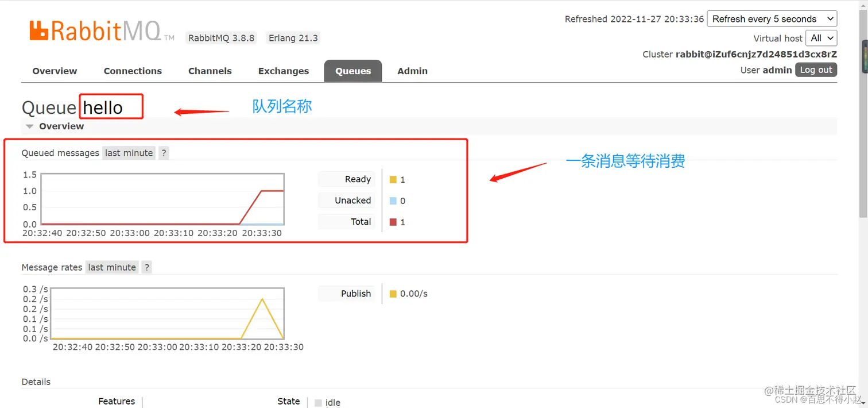This screenshot has width=868, height=408.
Task: Open help for Queued messages
Action: click(164, 153)
